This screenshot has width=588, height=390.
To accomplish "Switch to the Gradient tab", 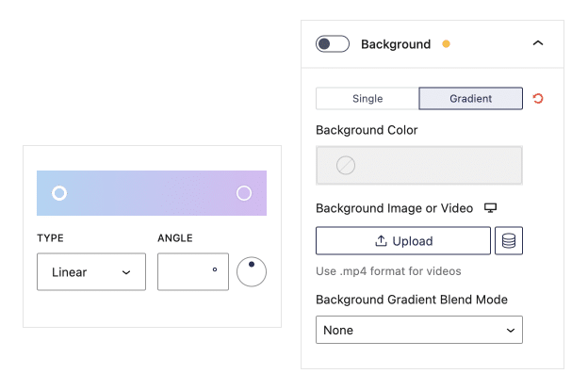I will [x=470, y=99].
